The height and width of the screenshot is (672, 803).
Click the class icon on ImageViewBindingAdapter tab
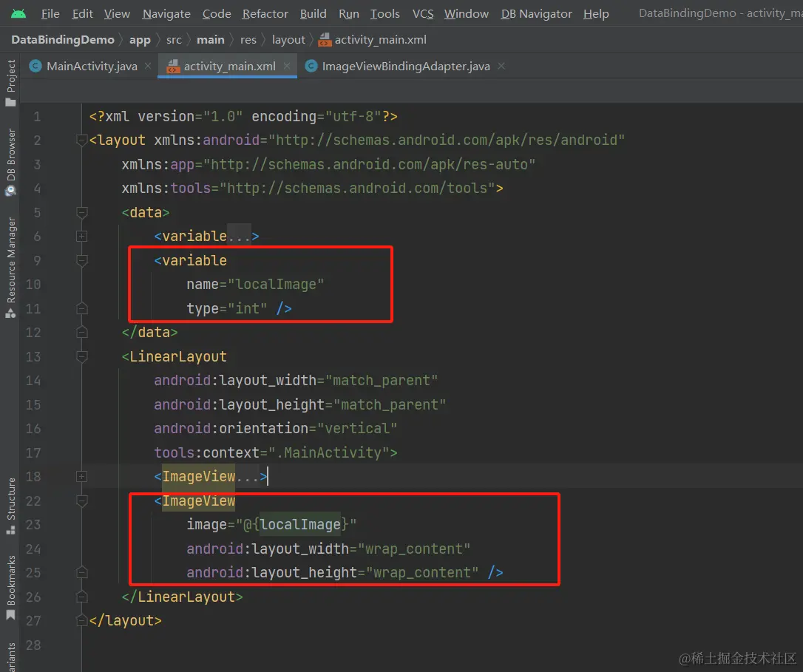tap(311, 66)
